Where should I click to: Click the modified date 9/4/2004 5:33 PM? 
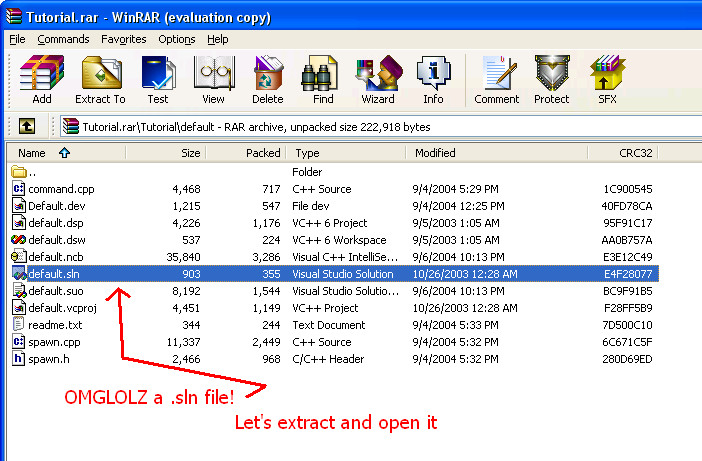coord(455,325)
